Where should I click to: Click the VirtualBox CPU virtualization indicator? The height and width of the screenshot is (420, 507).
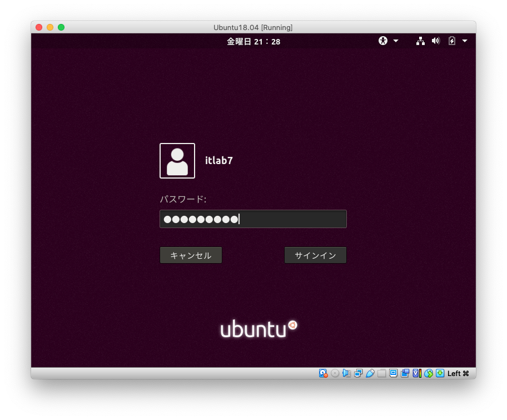tap(417, 373)
